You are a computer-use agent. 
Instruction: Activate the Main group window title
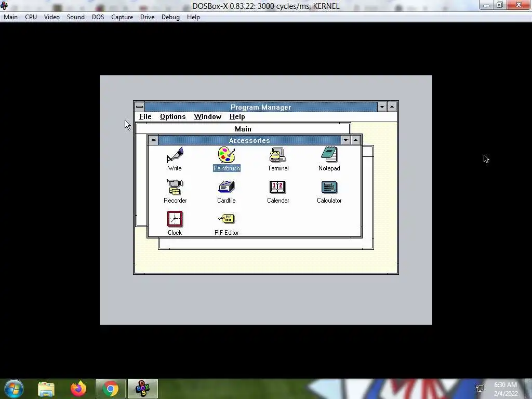[243, 129]
